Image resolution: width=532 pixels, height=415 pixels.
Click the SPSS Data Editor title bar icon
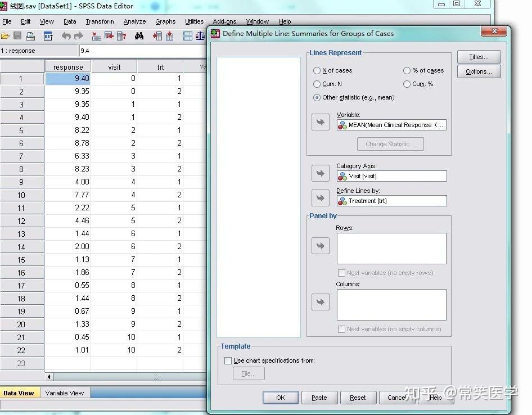tap(3, 6)
